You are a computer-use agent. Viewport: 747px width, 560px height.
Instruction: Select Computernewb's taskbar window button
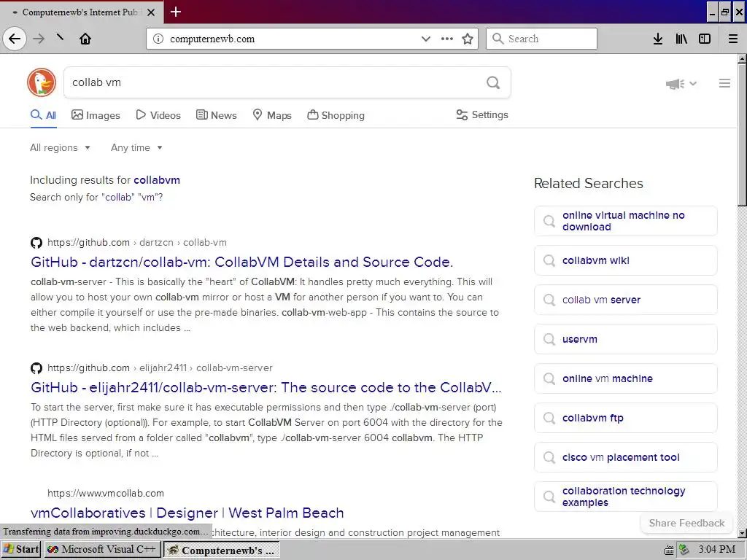pyautogui.click(x=222, y=550)
